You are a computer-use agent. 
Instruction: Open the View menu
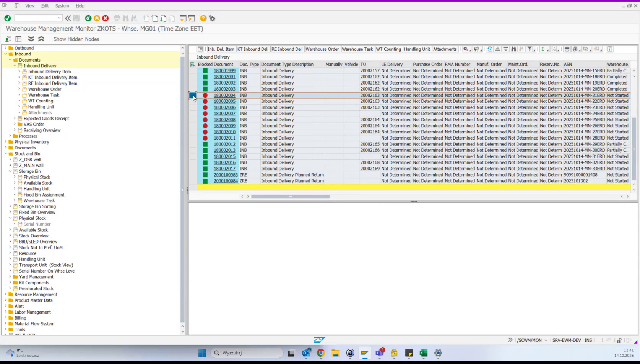coord(30,6)
